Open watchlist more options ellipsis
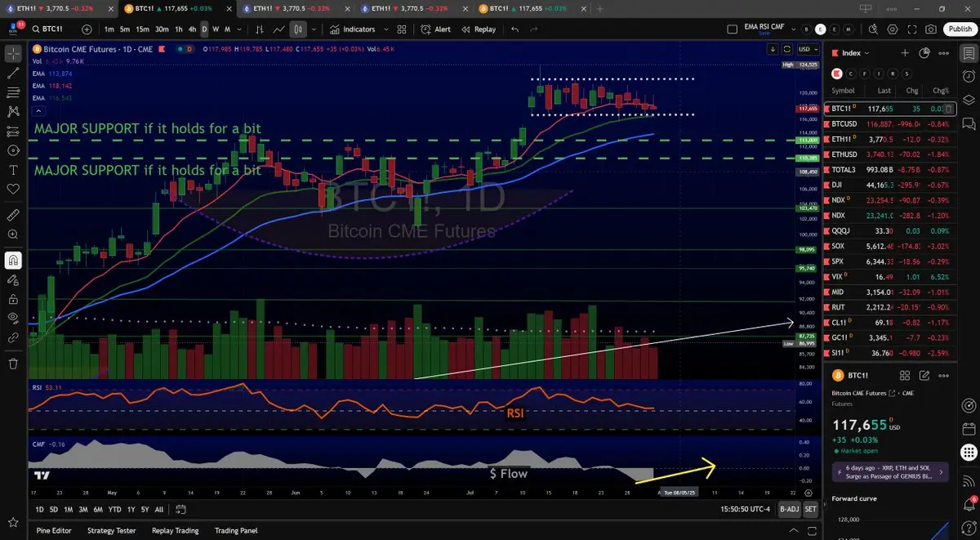The image size is (980, 540). point(945,53)
